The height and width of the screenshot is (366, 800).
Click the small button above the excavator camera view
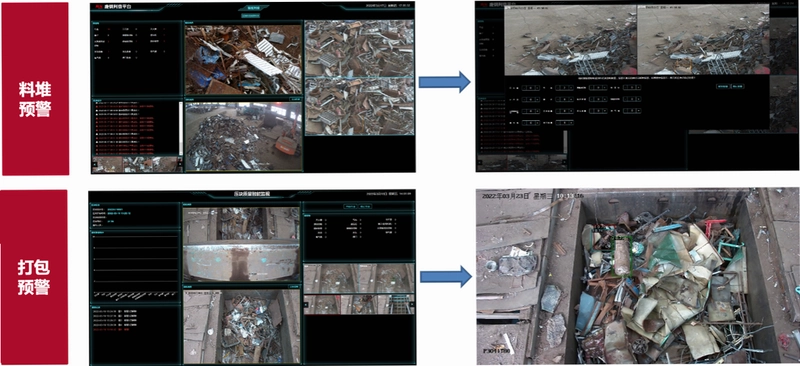(295, 99)
